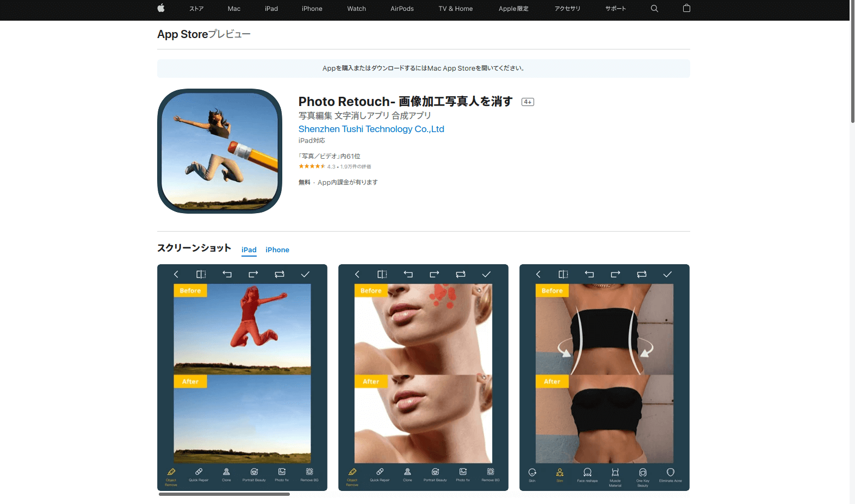
Task: Open Shenzhen Tushi Technology Co.,Ltd developer link
Action: (371, 129)
